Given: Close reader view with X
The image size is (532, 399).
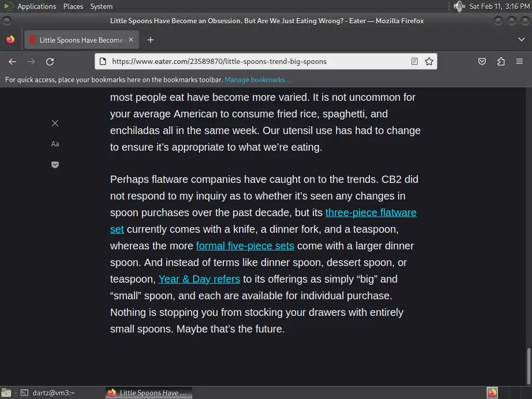Looking at the screenshot, I should pyautogui.click(x=55, y=123).
